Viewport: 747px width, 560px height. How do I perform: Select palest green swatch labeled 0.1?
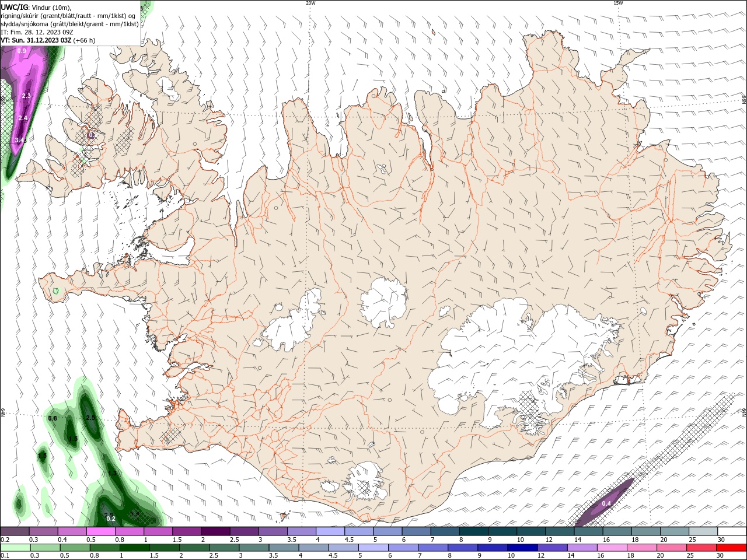point(15,548)
